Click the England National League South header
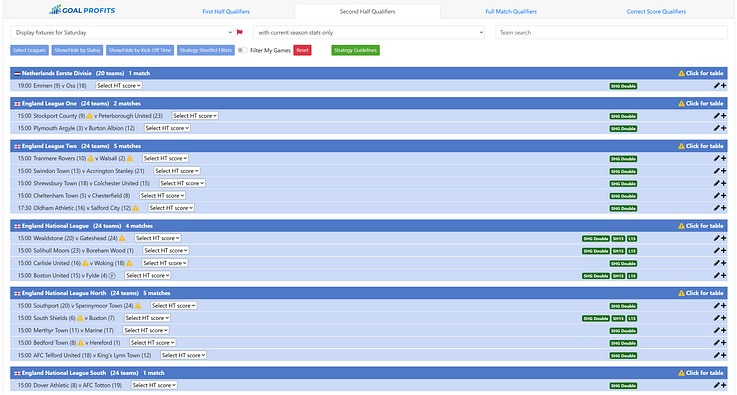737x395 pixels. pyautogui.click(x=368, y=373)
